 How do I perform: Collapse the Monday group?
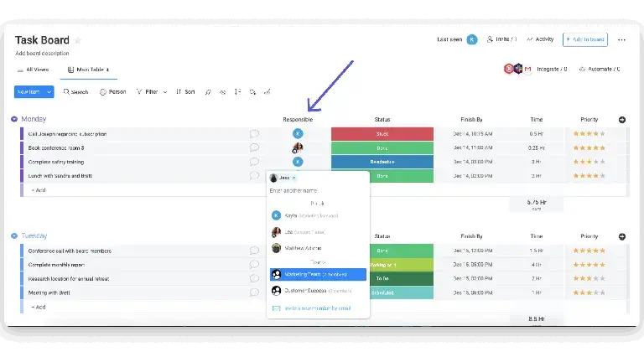coord(14,119)
